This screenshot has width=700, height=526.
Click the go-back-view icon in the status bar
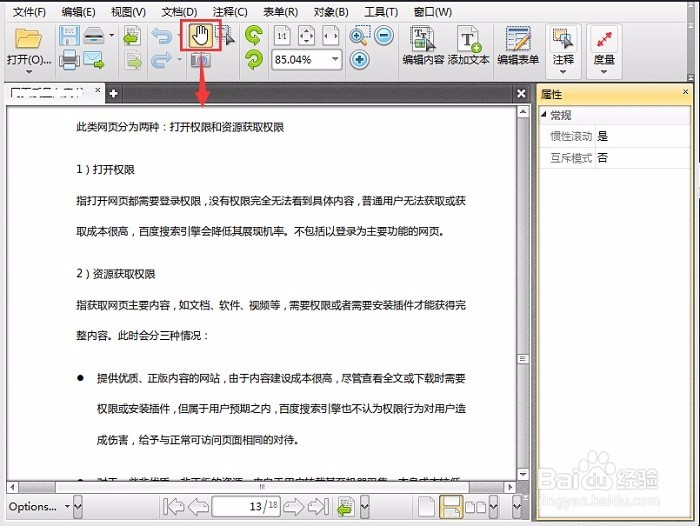pyautogui.click(x=346, y=507)
